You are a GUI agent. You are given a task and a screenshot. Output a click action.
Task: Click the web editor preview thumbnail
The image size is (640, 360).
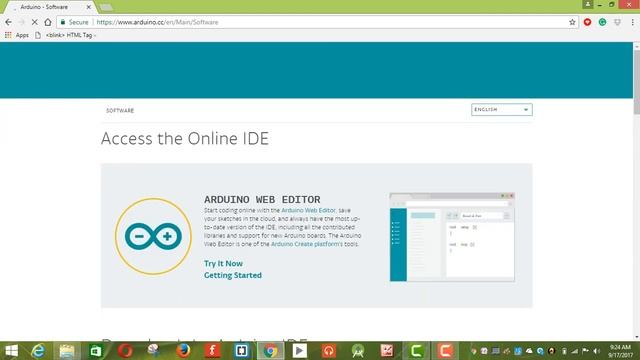(452, 237)
